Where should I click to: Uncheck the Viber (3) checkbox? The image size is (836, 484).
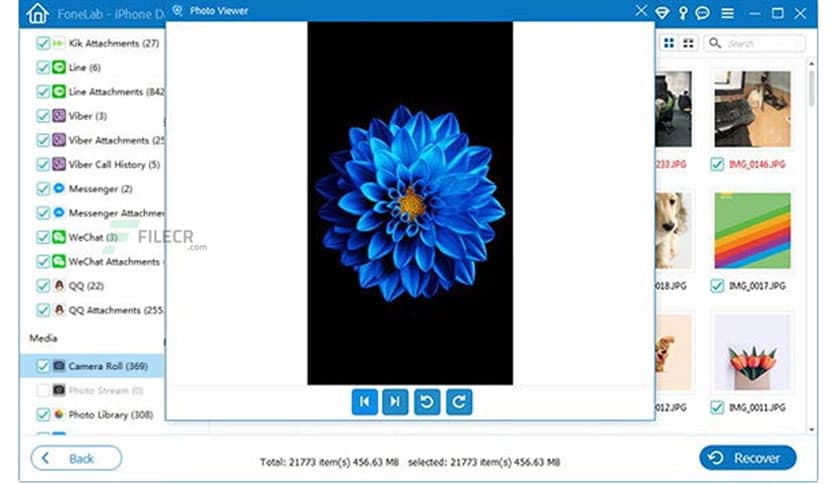click(x=43, y=116)
